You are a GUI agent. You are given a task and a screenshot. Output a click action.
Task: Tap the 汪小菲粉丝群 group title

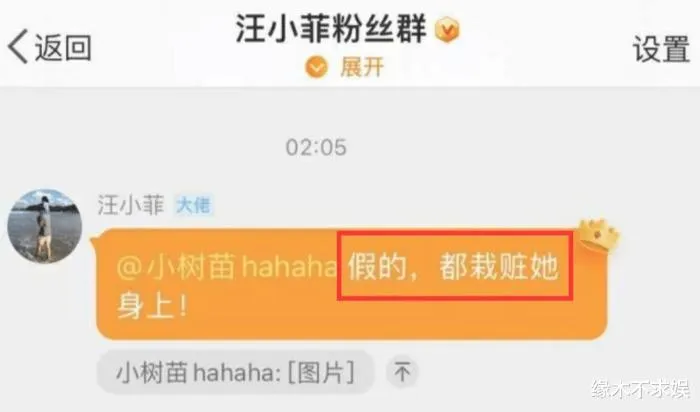331,29
